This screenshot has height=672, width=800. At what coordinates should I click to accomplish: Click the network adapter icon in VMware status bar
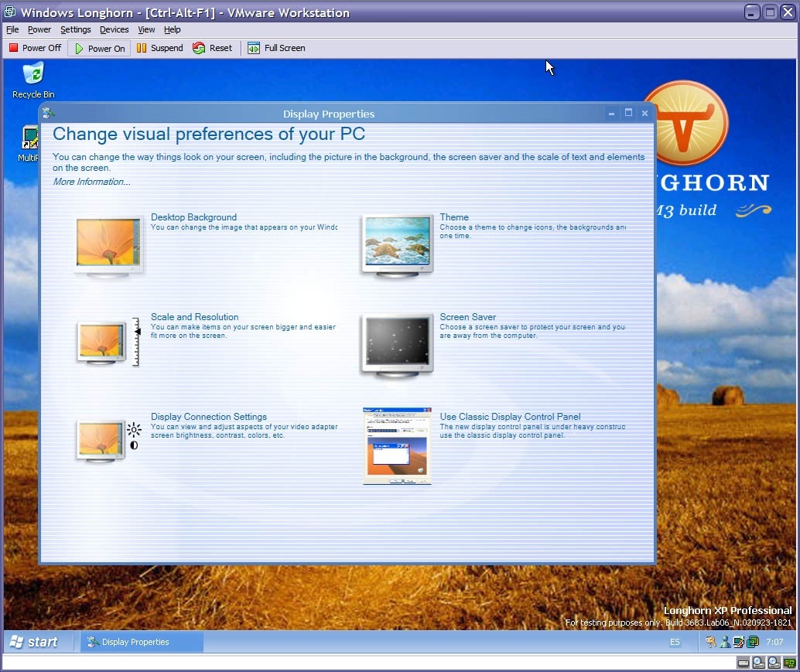pyautogui.click(x=791, y=662)
